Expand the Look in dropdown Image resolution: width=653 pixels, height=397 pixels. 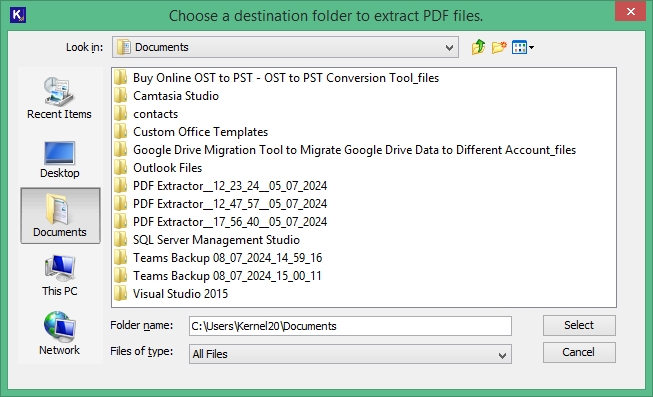[x=449, y=47]
